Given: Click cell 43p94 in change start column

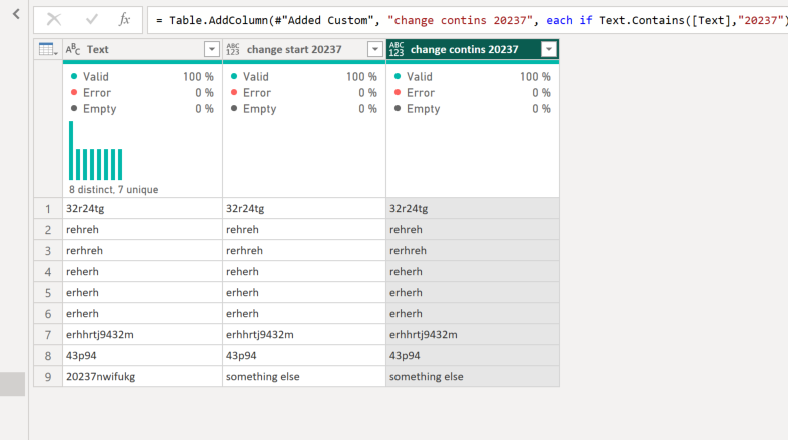Looking at the screenshot, I should click(304, 355).
